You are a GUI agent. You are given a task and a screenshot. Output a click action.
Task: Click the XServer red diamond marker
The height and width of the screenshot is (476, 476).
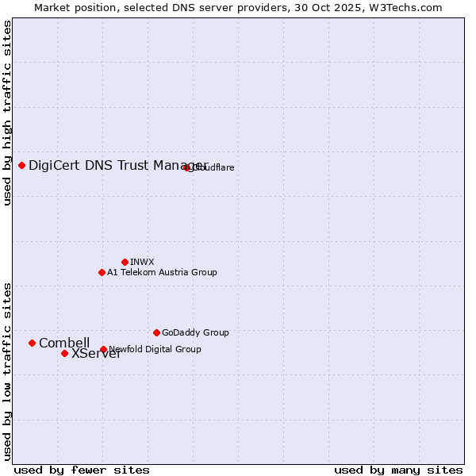point(64,353)
